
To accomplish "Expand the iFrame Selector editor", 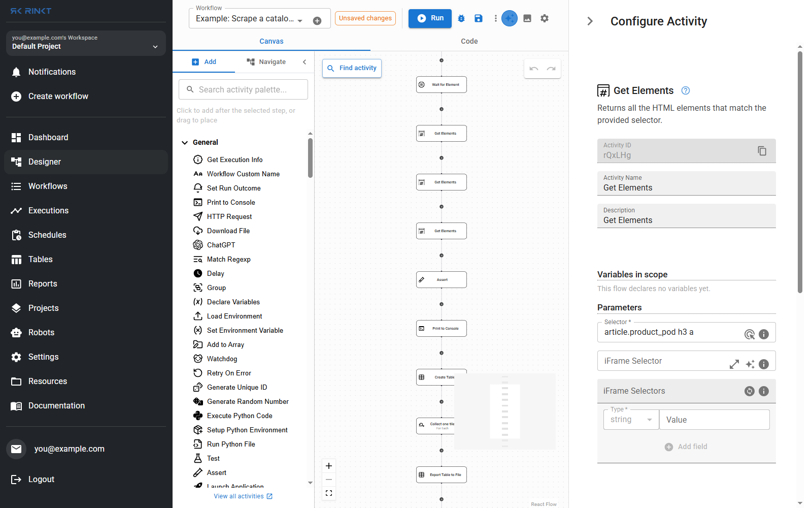I will click(x=734, y=364).
